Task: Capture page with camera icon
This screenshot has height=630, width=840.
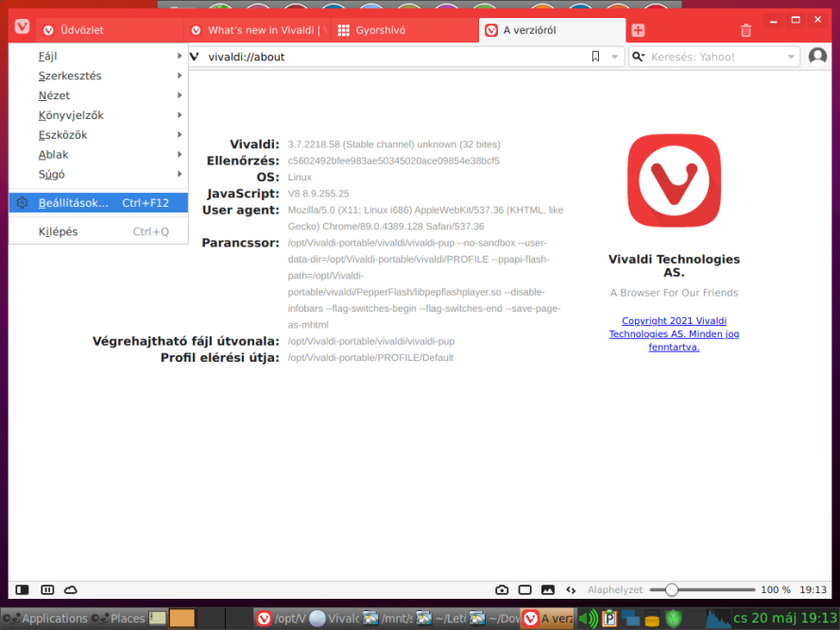Action: [502, 589]
